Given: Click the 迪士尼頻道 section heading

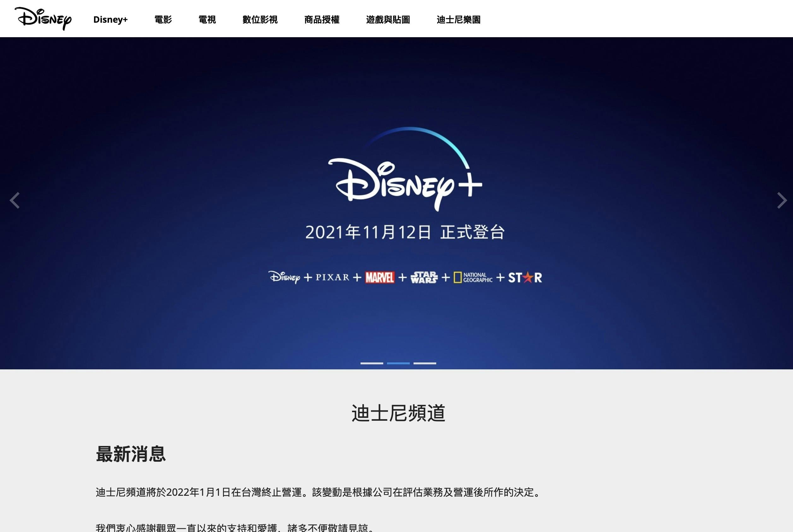Looking at the screenshot, I should (x=398, y=413).
